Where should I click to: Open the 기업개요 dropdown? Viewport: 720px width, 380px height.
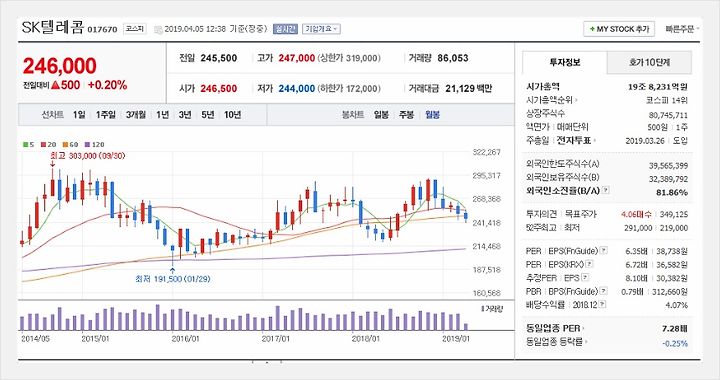click(x=321, y=29)
